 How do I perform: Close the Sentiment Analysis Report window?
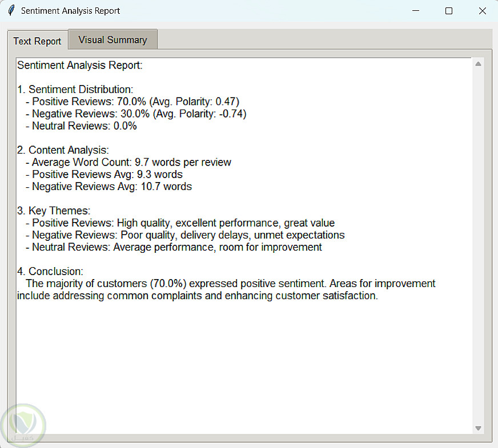pos(482,11)
